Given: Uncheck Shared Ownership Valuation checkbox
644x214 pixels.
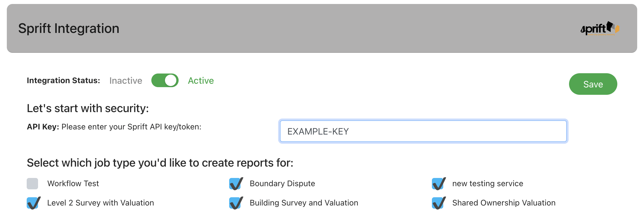Looking at the screenshot, I should pyautogui.click(x=438, y=203).
